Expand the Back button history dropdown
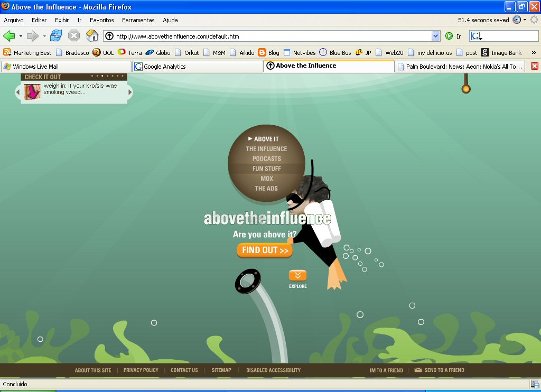Image resolution: width=541 pixels, height=392 pixels. (21, 36)
